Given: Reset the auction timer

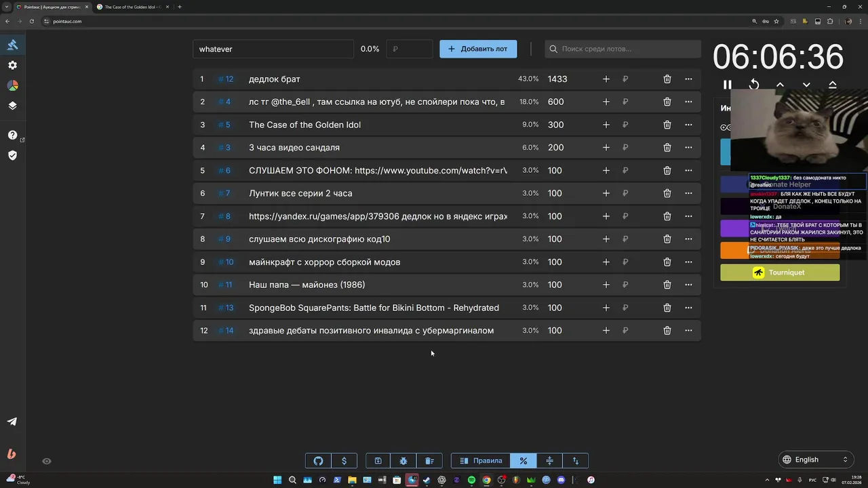Looking at the screenshot, I should 753,85.
